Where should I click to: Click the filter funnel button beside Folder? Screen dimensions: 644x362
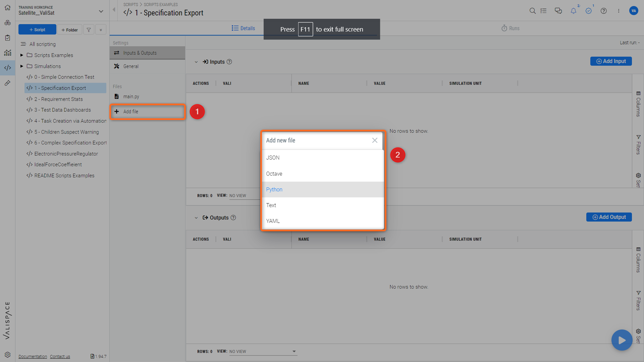click(x=89, y=29)
